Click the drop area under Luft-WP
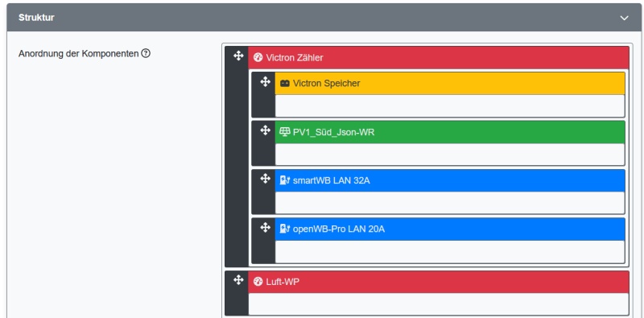This screenshot has height=318, width=644. coord(438,304)
